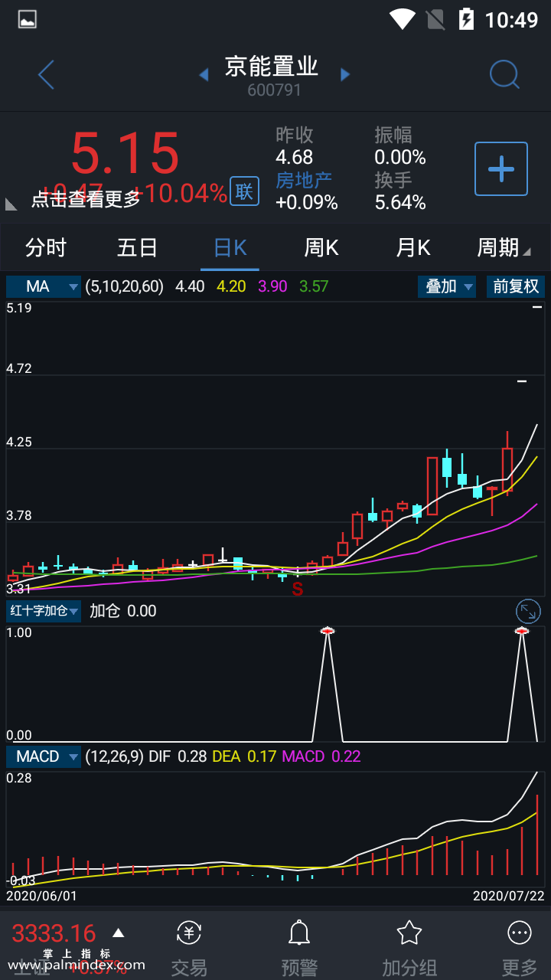Viewport: 551px width, 980px height.
Task: Tap the battery charging icon
Action: coord(466,19)
